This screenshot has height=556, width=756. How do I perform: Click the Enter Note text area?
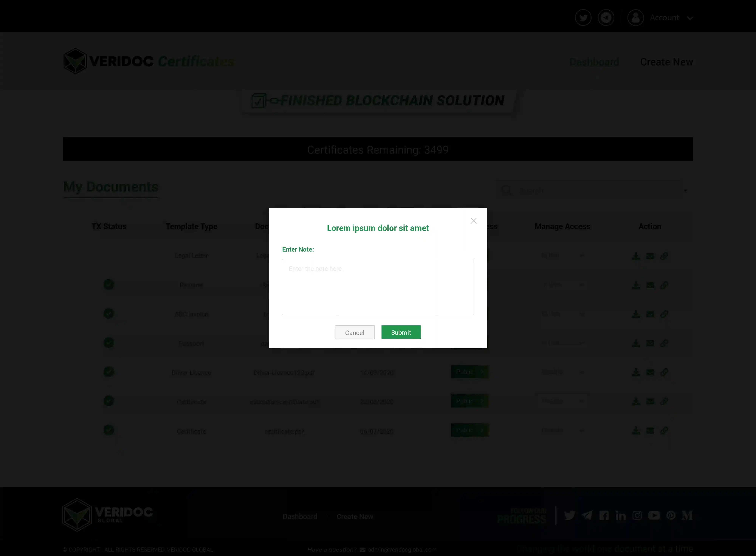click(377, 287)
